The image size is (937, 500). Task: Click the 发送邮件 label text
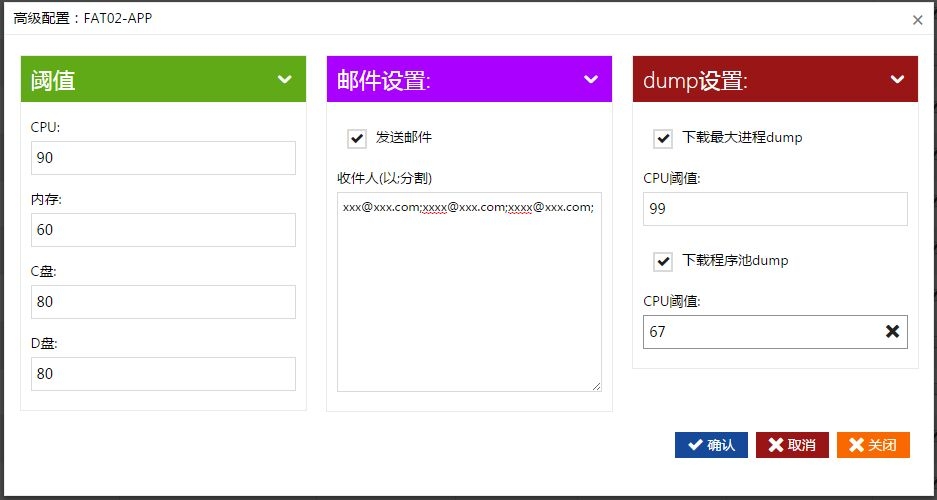tap(403, 137)
